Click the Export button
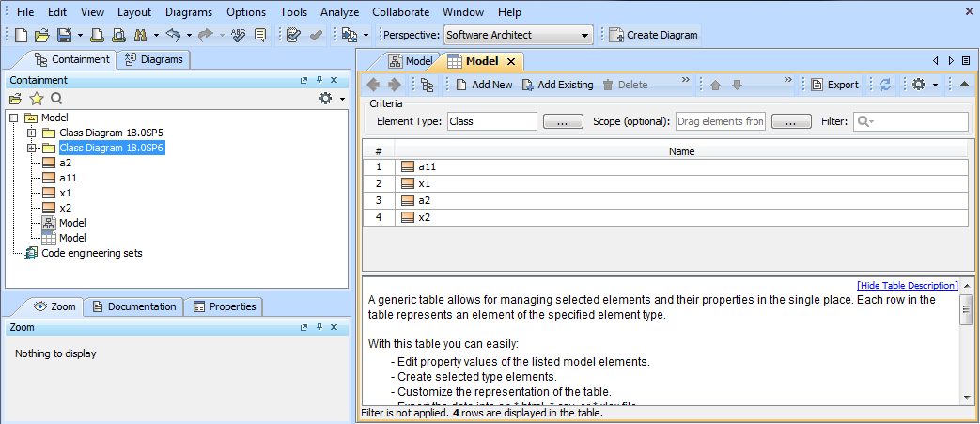Screen dimensions: 980x424 coord(834,85)
